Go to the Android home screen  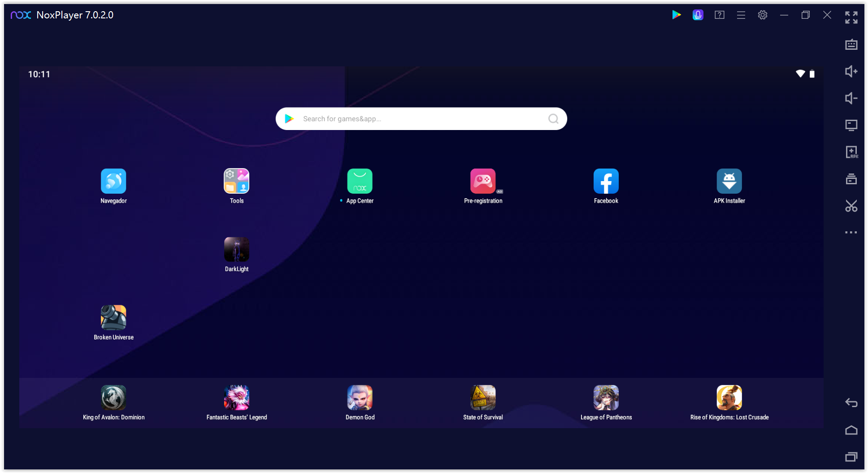pyautogui.click(x=851, y=430)
